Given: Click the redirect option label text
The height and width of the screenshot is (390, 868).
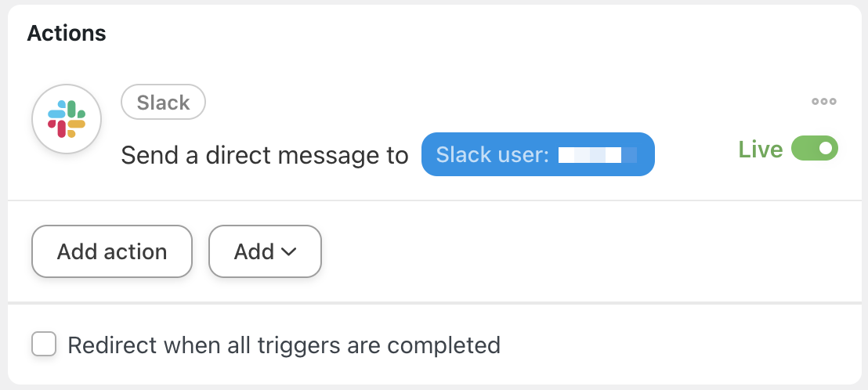Looking at the screenshot, I should coord(284,345).
